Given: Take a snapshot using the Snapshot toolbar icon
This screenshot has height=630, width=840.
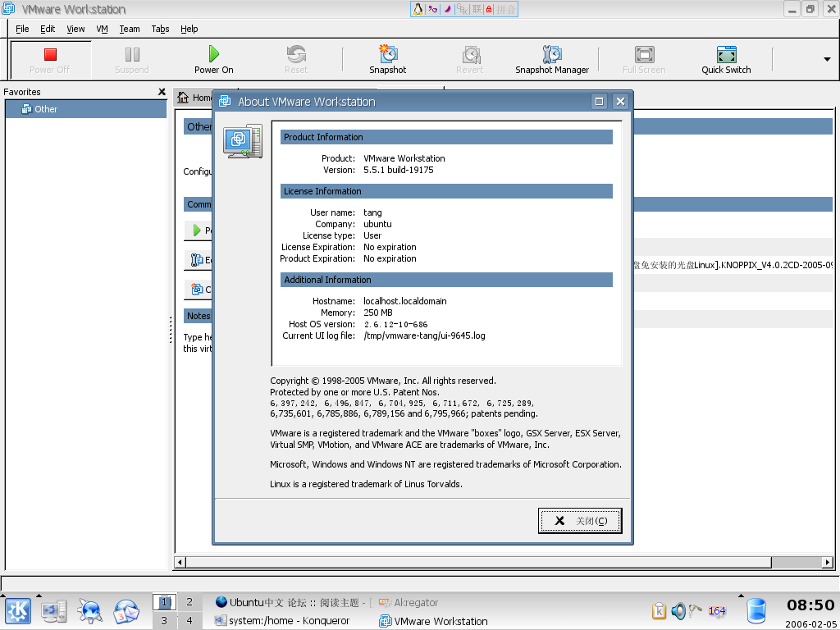Looking at the screenshot, I should (387, 59).
